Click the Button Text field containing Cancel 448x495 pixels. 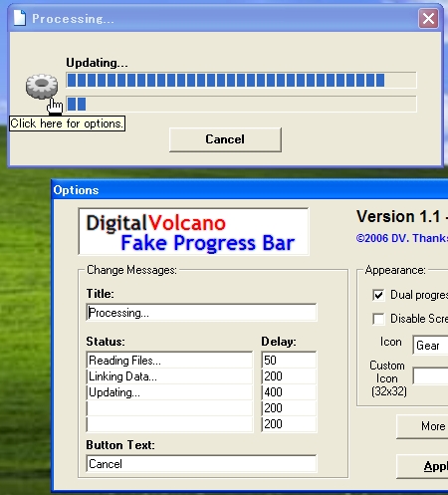(201, 464)
